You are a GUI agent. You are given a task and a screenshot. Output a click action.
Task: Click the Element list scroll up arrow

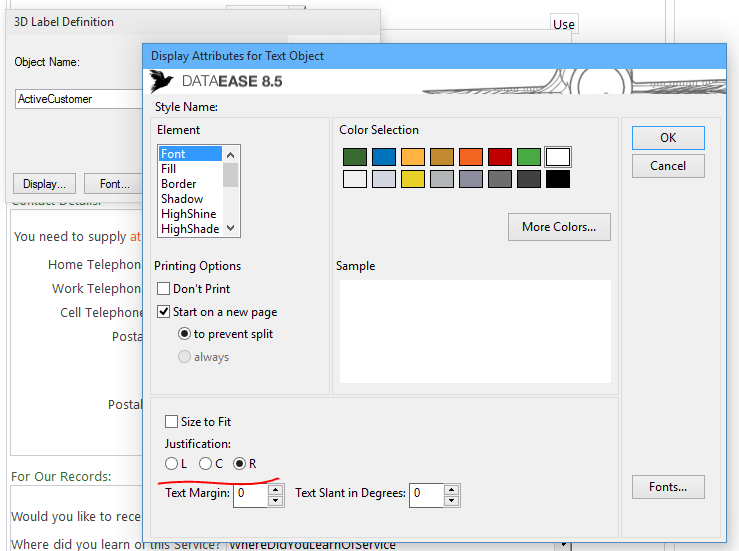coord(230,155)
